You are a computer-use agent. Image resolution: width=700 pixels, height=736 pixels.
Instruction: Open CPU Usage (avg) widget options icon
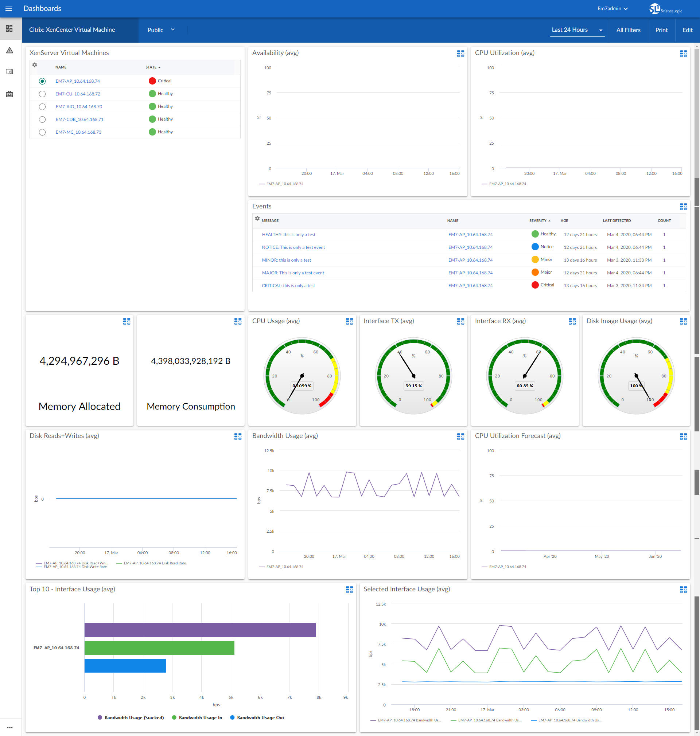tap(349, 321)
